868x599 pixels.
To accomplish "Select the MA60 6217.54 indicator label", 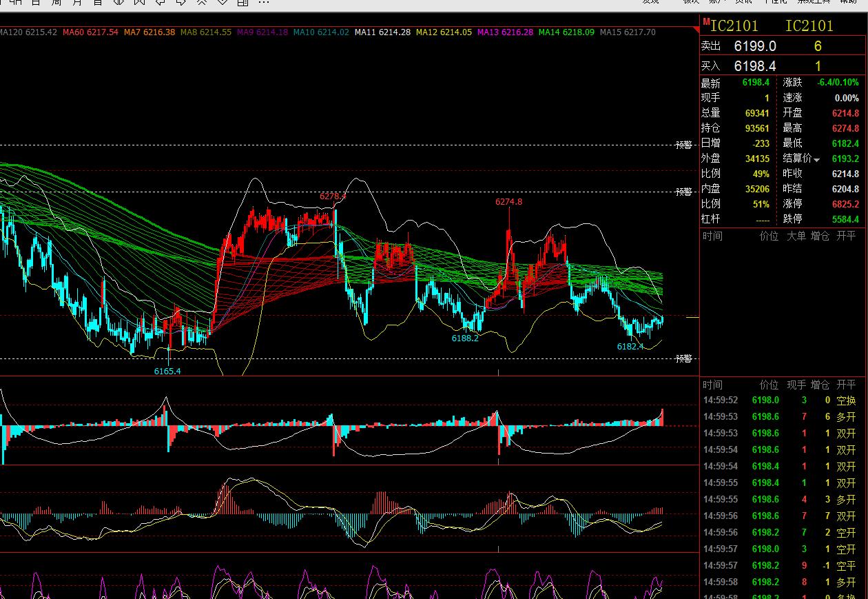I will pos(90,32).
